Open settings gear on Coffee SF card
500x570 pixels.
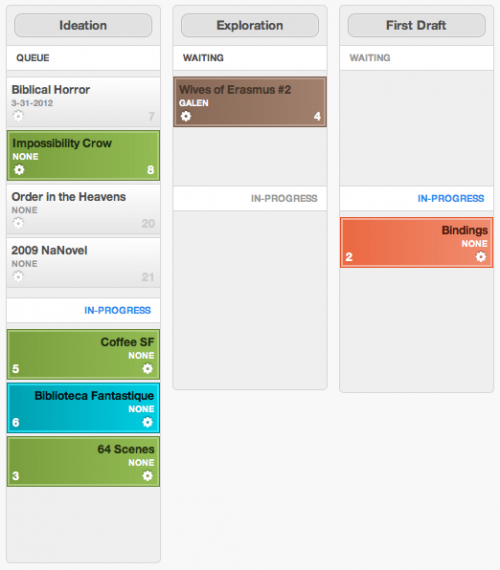tap(147, 369)
